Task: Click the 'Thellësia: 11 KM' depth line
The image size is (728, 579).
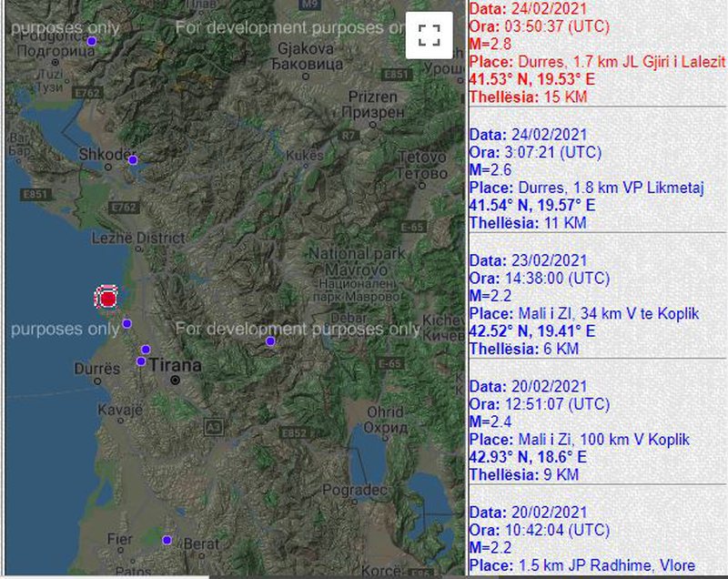Action: click(x=528, y=223)
